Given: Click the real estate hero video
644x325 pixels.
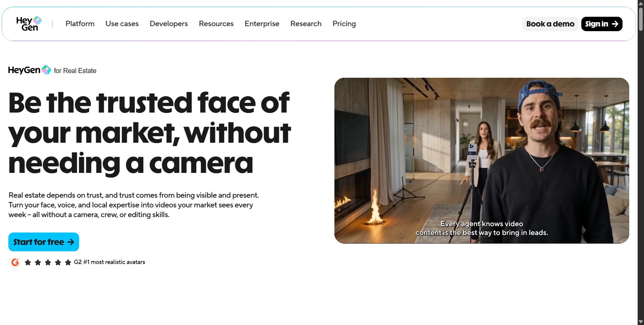Looking at the screenshot, I should (482, 160).
